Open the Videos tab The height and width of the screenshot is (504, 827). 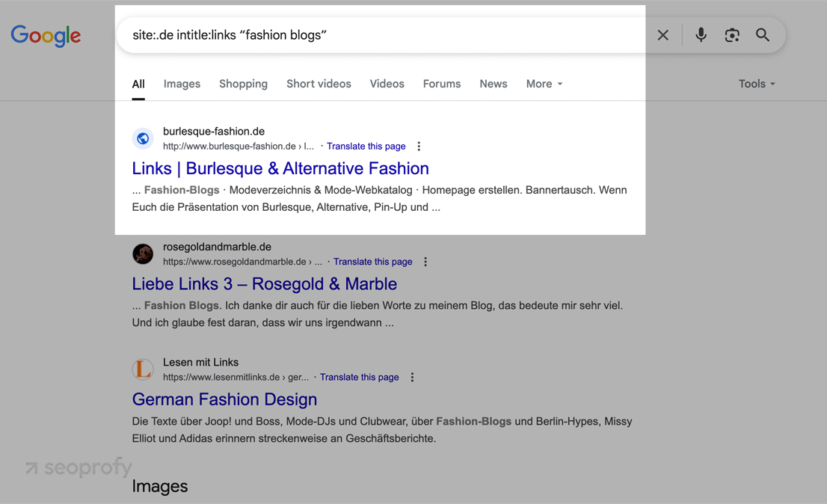(387, 84)
